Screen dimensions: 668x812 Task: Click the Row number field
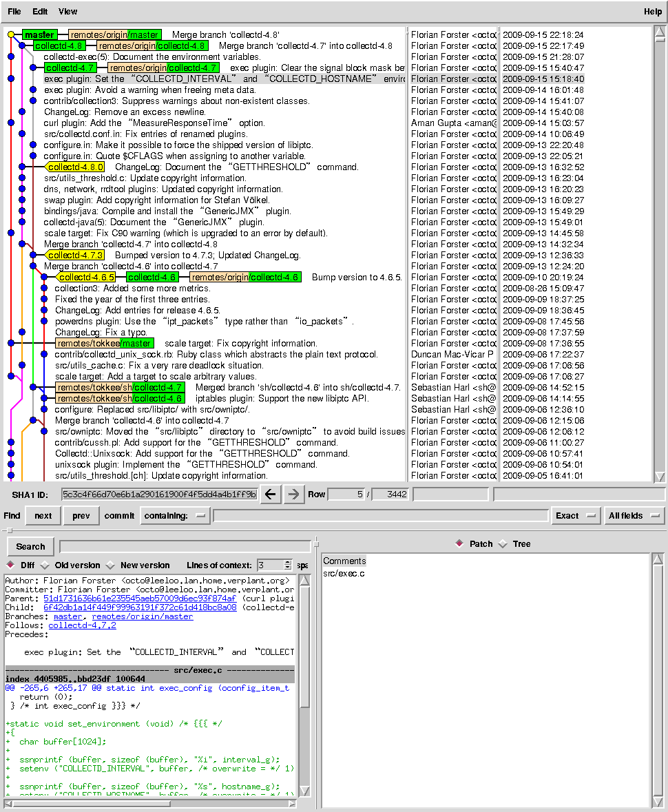346,495
